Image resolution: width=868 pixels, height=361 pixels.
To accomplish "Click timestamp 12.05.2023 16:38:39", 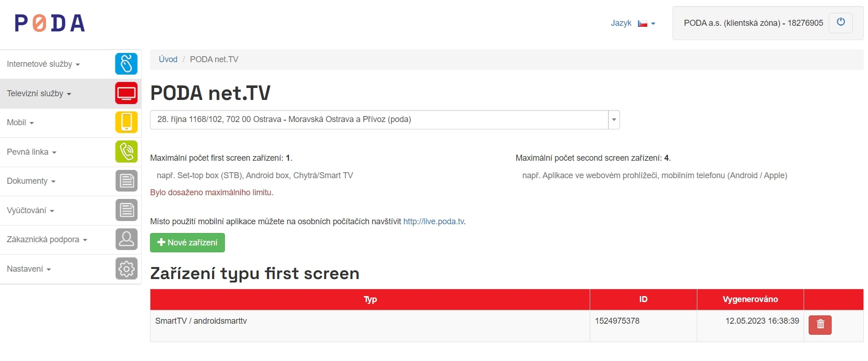I will click(x=762, y=321).
